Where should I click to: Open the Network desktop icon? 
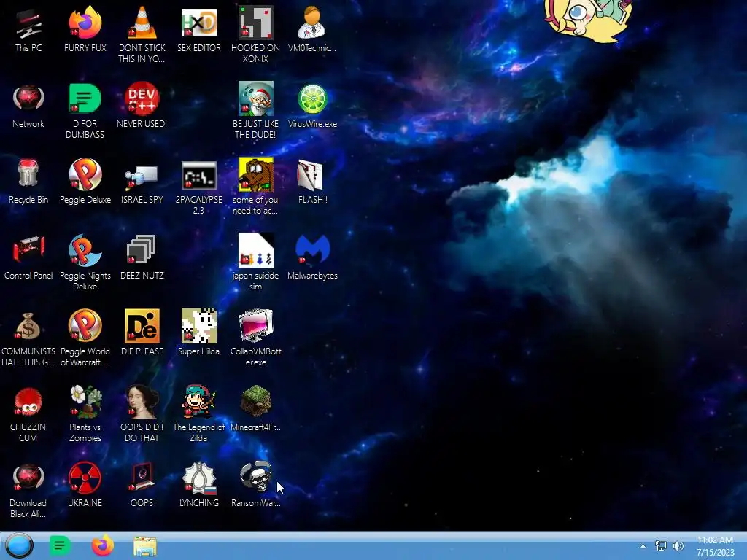28,106
